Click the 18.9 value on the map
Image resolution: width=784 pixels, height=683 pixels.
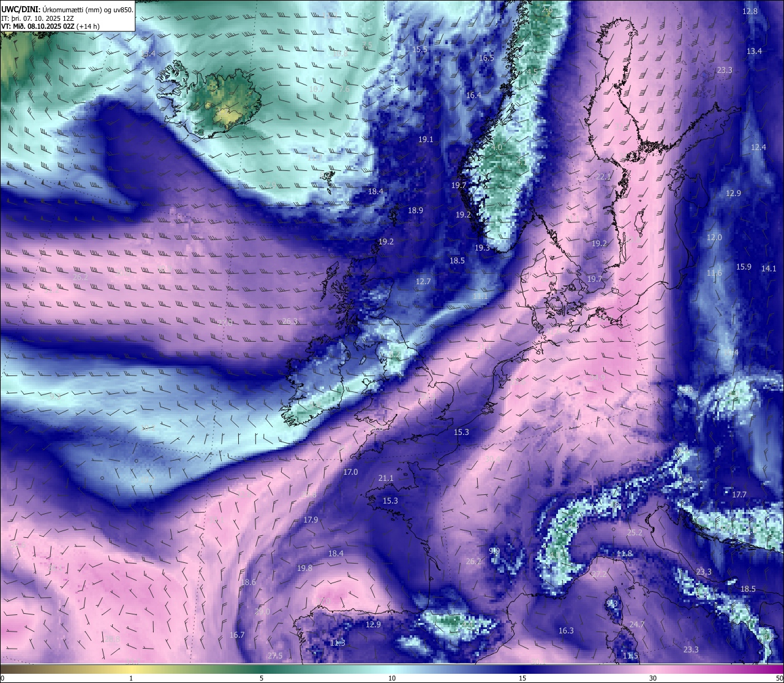[x=415, y=210]
